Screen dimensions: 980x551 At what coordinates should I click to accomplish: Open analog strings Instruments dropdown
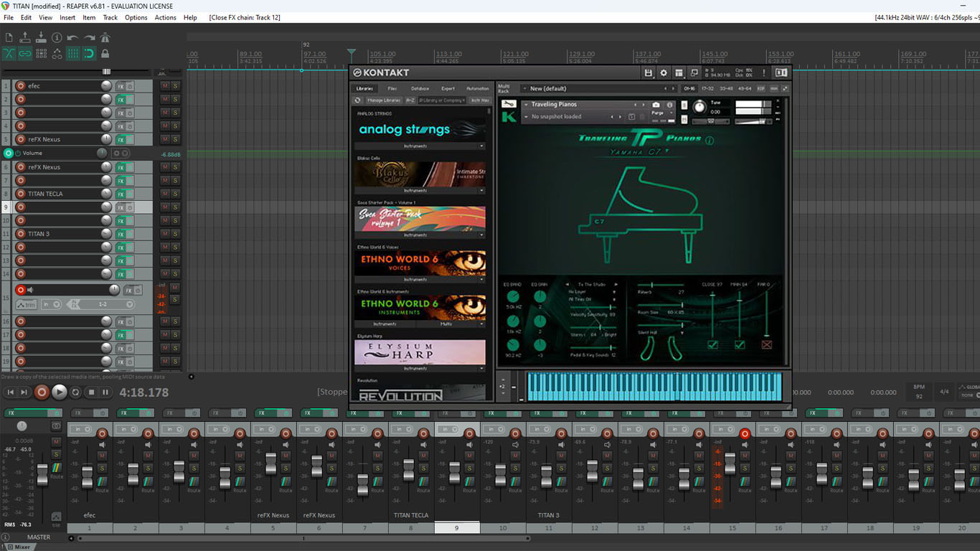click(420, 146)
